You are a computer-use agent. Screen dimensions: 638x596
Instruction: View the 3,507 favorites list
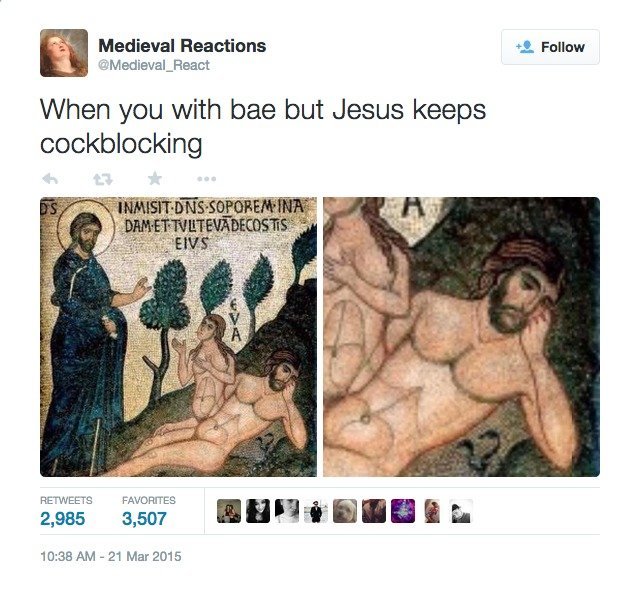(144, 519)
